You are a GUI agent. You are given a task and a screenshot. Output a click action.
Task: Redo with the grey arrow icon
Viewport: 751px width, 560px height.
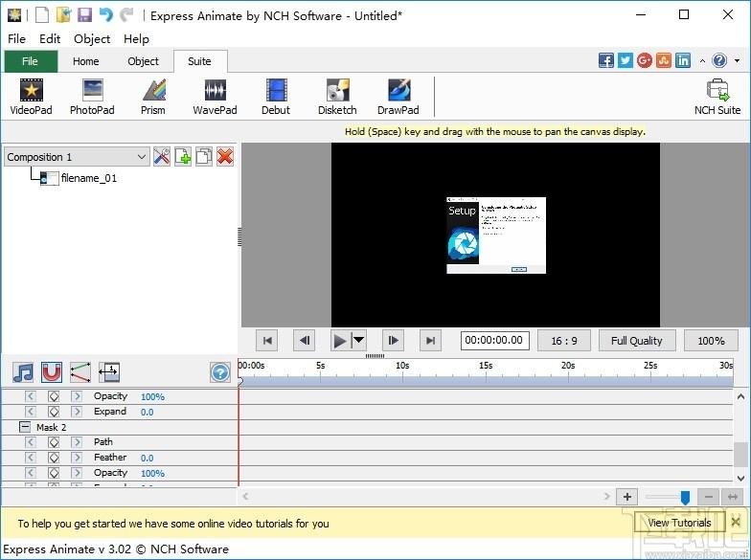126,15
